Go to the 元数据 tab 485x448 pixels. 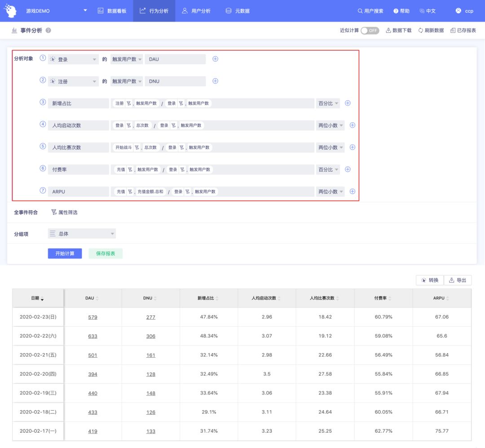pos(238,11)
